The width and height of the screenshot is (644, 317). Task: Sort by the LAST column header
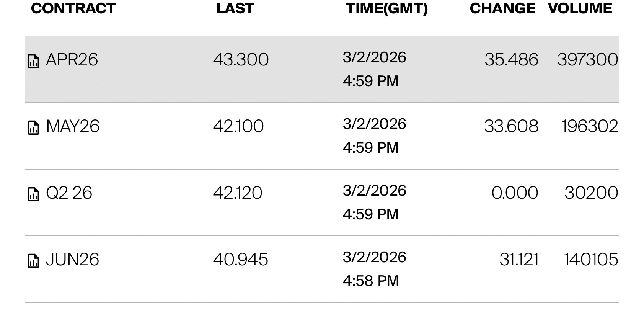pyautogui.click(x=235, y=8)
